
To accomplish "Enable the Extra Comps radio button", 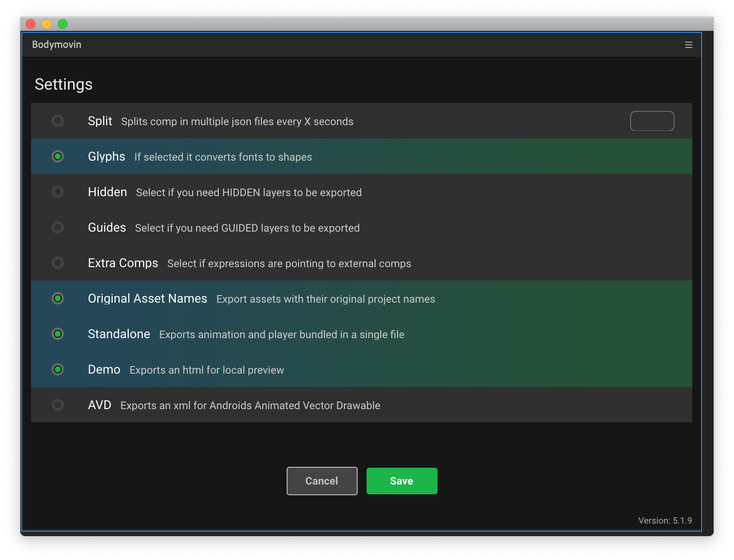I will tap(58, 263).
